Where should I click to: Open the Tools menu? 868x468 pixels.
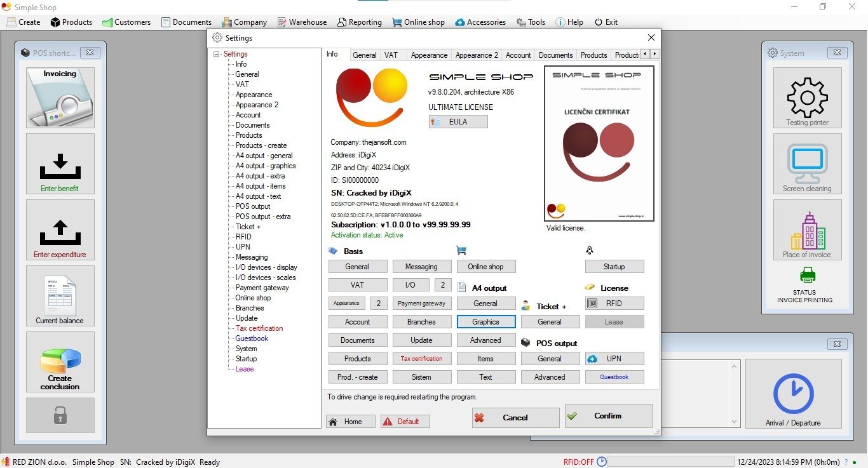pyautogui.click(x=531, y=22)
